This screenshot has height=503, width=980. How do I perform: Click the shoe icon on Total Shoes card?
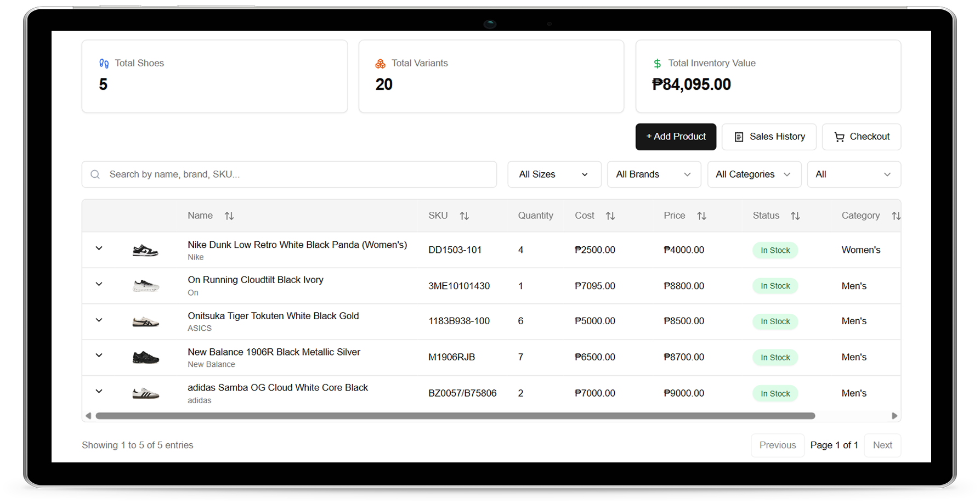coord(104,63)
